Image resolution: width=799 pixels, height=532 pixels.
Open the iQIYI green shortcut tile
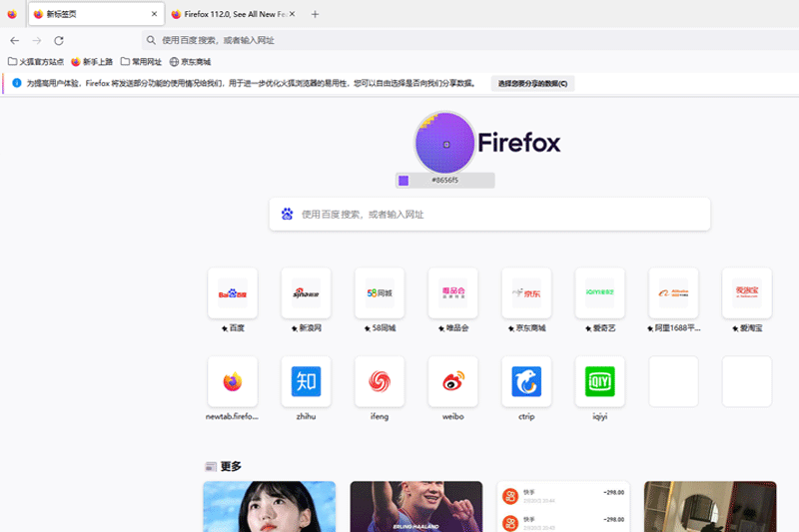599,381
